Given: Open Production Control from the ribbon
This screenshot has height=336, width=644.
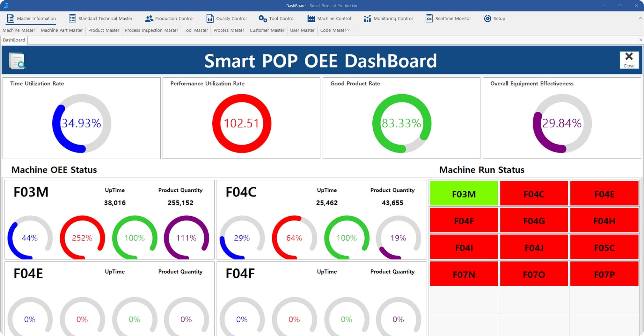Looking at the screenshot, I should (169, 18).
